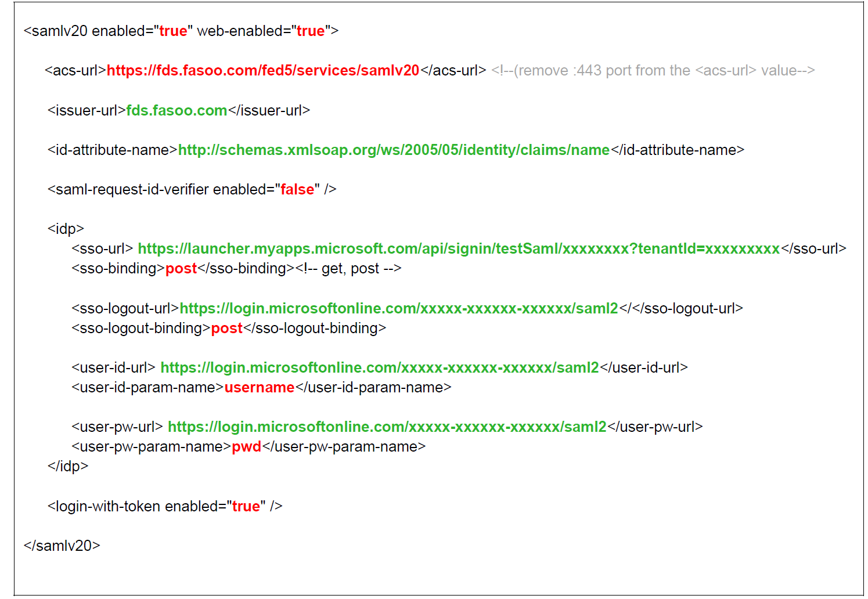Click the user-id-param-name value username

point(260,388)
